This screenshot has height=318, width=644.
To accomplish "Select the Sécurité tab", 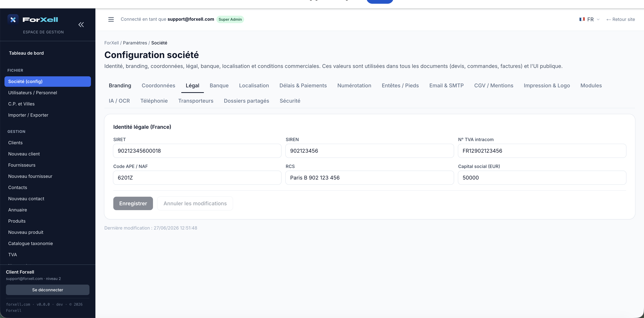I will [x=290, y=101].
